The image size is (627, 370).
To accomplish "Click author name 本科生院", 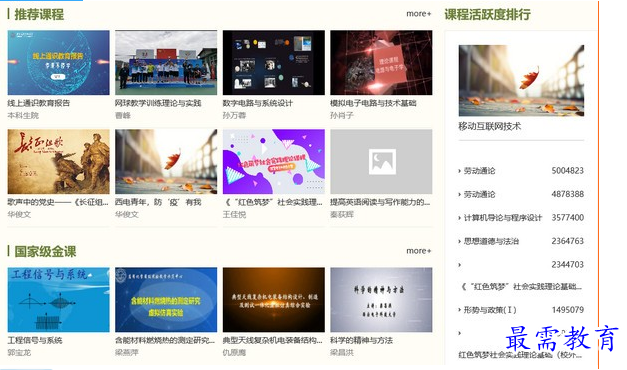I will click(23, 116).
